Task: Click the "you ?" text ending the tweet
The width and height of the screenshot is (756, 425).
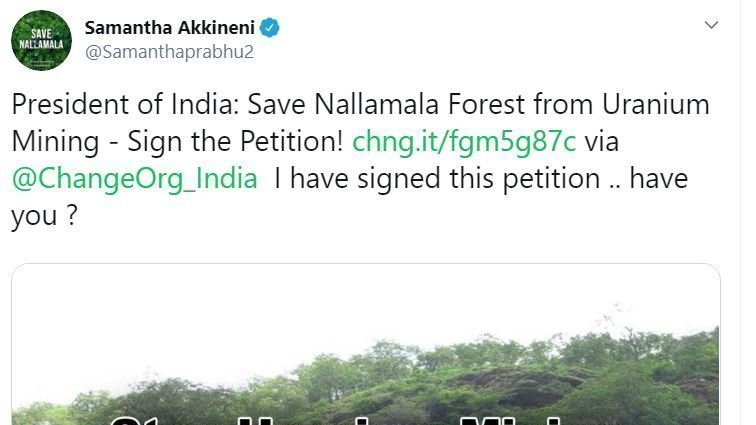Action: [x=44, y=217]
